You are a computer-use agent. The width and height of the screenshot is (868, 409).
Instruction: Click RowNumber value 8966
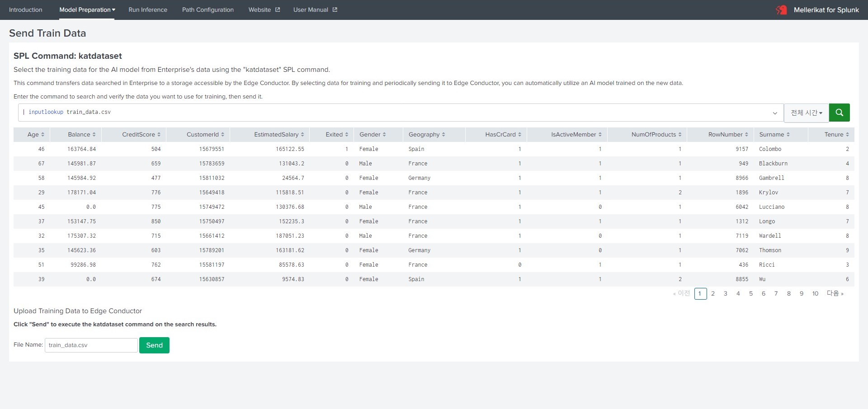(742, 178)
